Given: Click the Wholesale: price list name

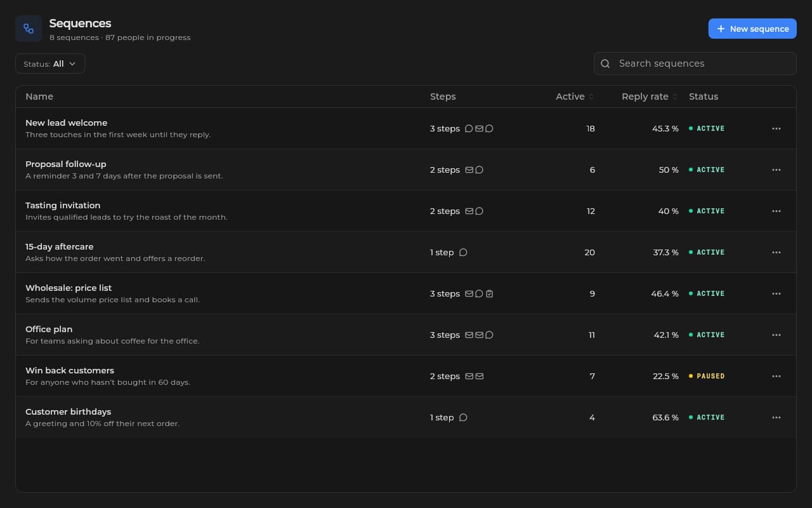Looking at the screenshot, I should pyautogui.click(x=69, y=288).
